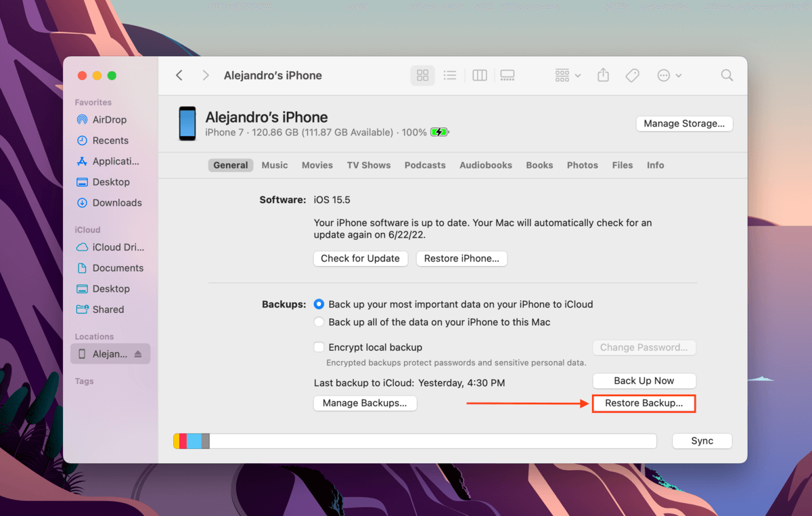The image size is (812, 516).
Task: Select the Alejandro's iPhone device in sidebar
Action: click(x=110, y=353)
